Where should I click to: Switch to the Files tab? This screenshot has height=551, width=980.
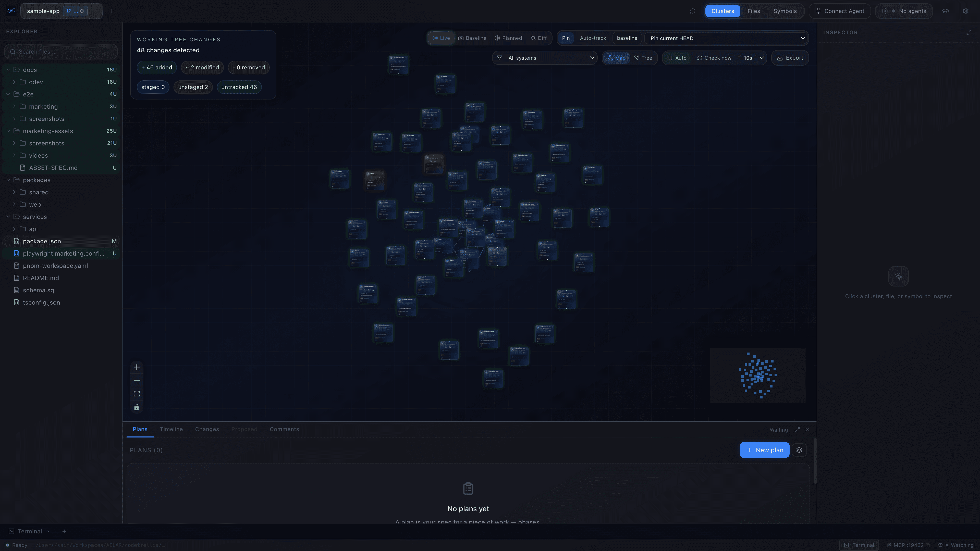[754, 11]
